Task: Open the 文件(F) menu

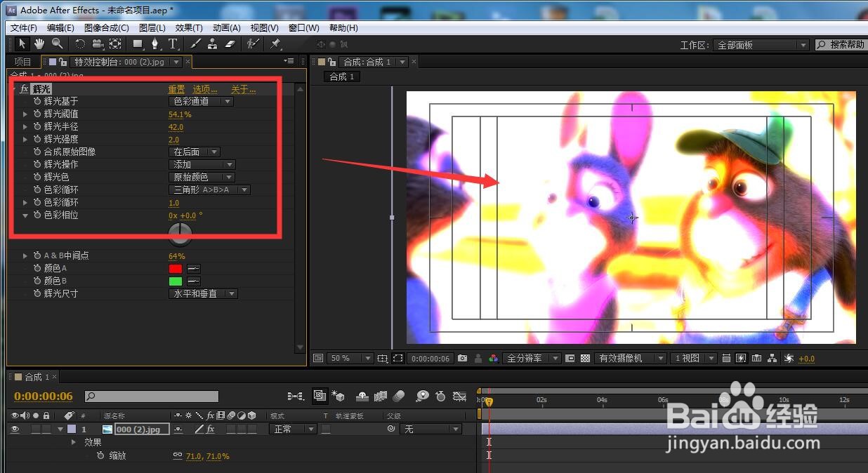Action: tap(24, 27)
